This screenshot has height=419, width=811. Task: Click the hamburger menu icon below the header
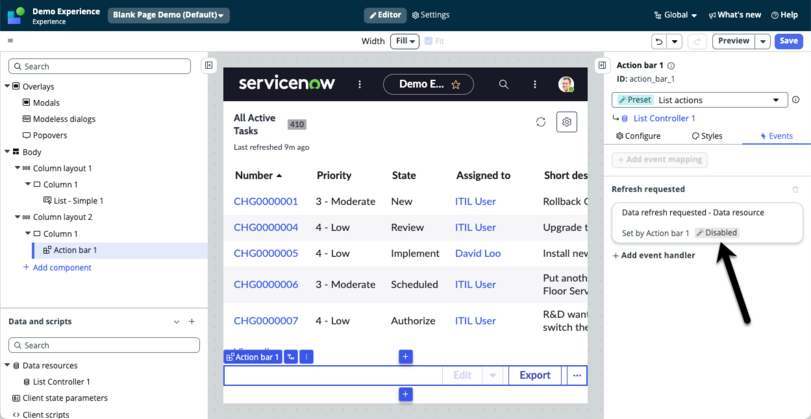10,41
